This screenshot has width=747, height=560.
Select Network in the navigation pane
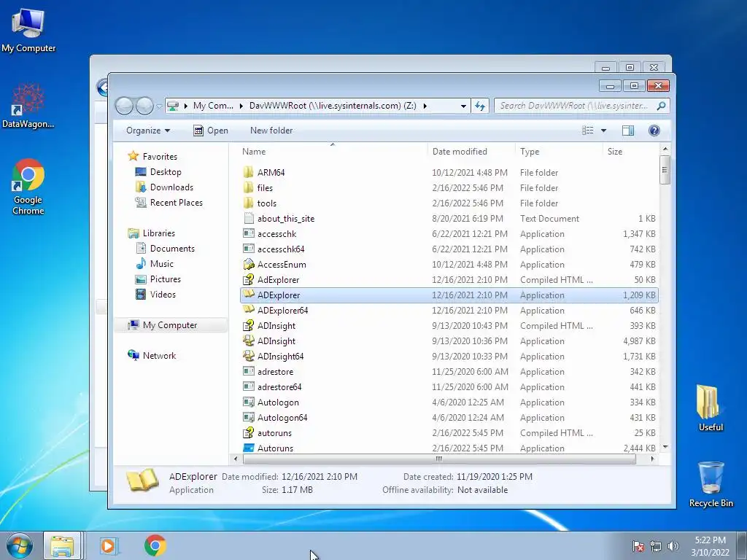click(x=159, y=356)
